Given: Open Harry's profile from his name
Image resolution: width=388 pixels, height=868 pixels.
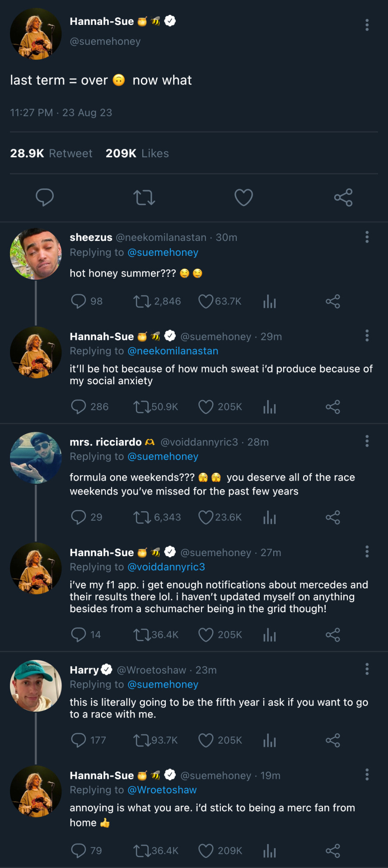Looking at the screenshot, I should point(84,670).
